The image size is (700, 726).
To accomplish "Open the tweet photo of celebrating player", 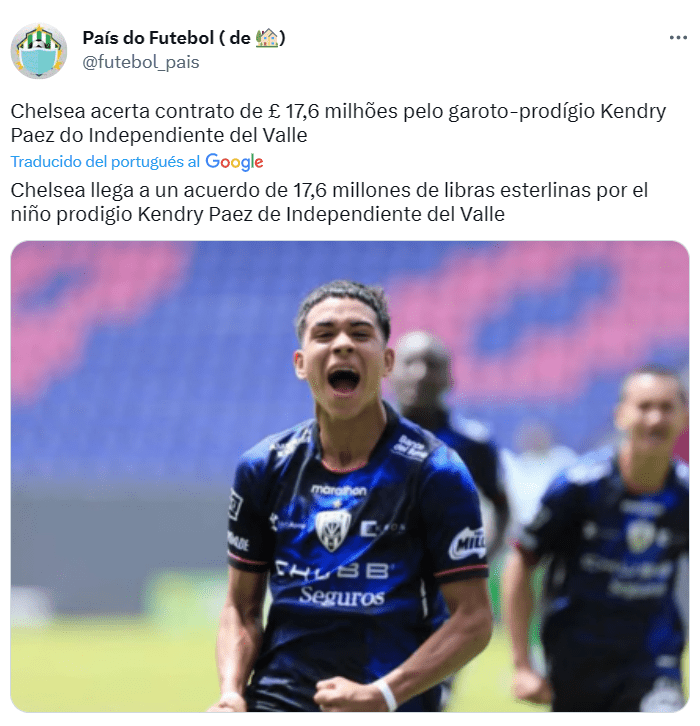I will tap(350, 476).
